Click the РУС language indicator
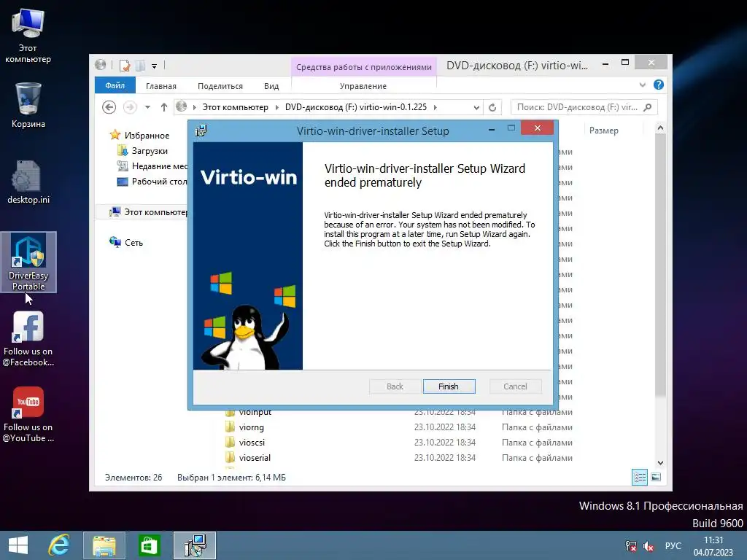This screenshot has width=747, height=560. click(x=673, y=545)
